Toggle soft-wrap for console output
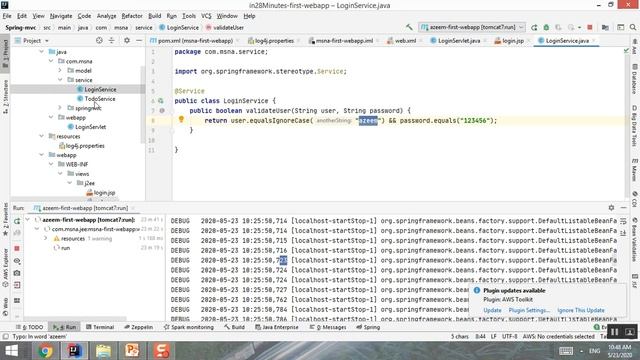 (623, 221)
